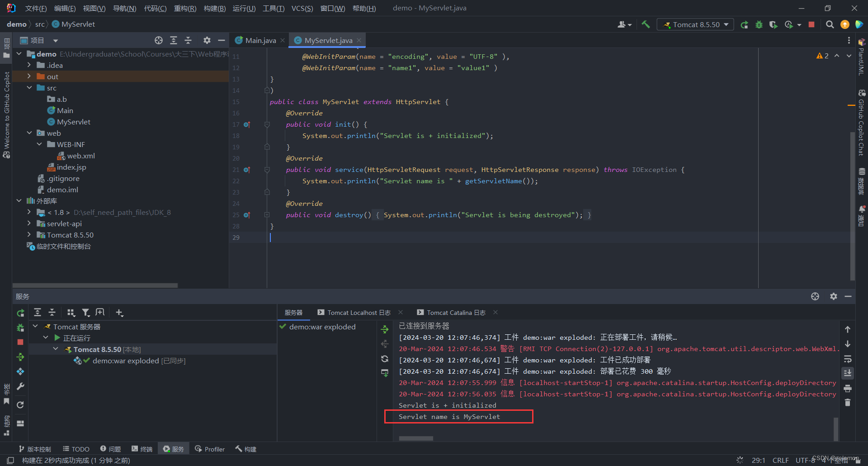Screen dimensions: 868x466
Task: Click the server wrench icon in the Services sidebar
Action: click(20, 386)
